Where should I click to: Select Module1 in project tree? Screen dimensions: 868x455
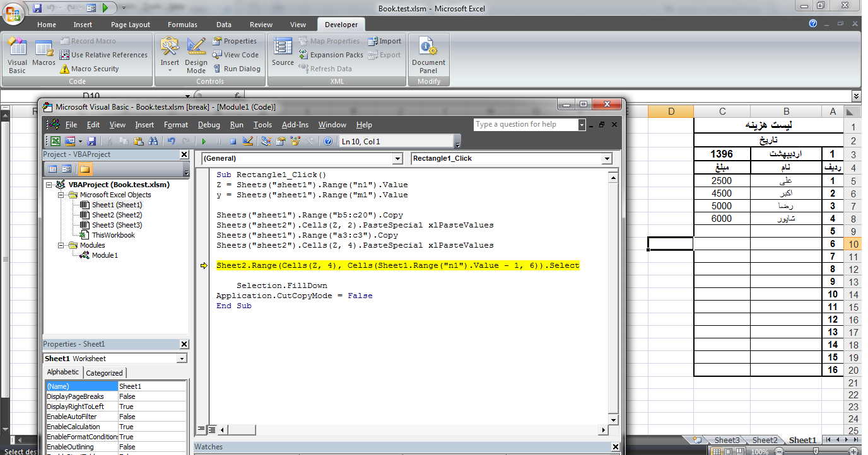point(105,255)
